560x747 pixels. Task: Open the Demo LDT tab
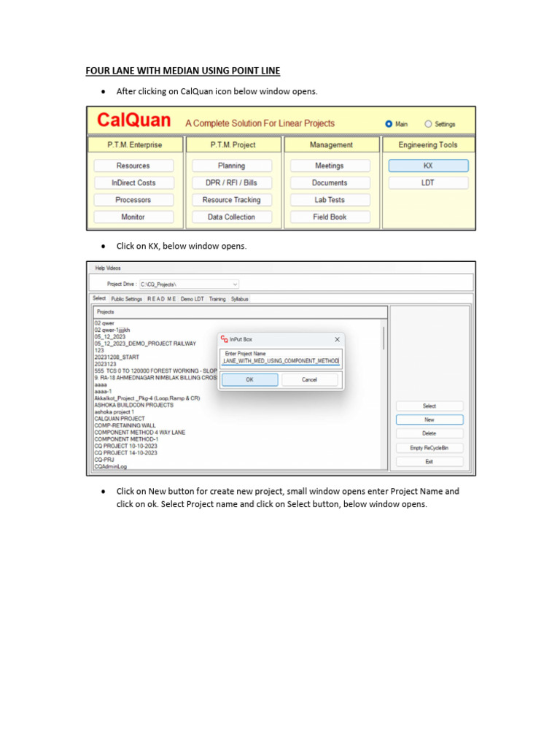(x=192, y=298)
